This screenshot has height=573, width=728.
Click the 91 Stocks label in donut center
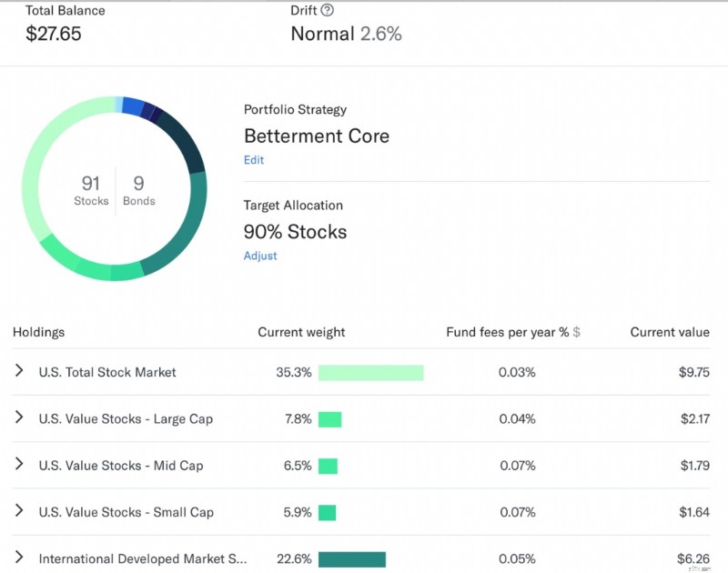(91, 190)
